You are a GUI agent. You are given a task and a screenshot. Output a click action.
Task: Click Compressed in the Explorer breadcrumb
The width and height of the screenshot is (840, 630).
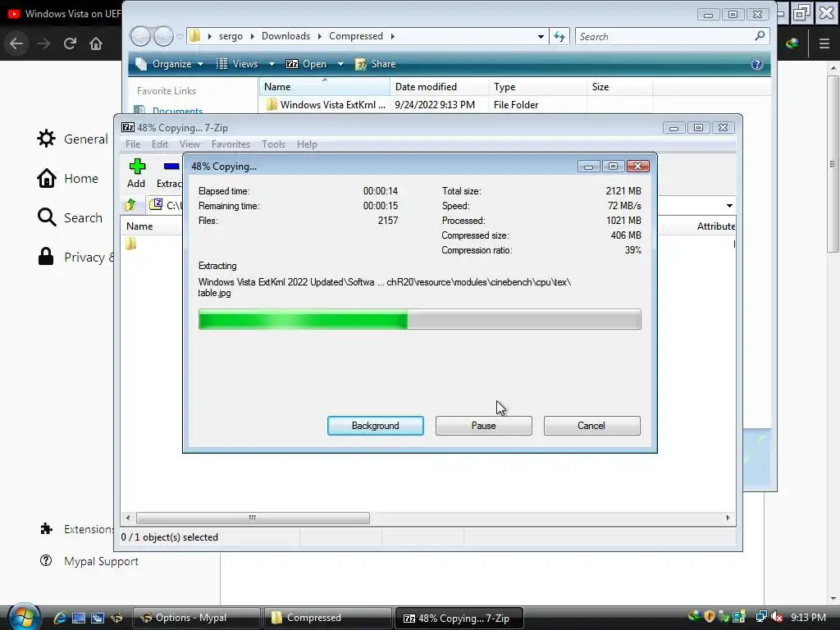coord(356,36)
